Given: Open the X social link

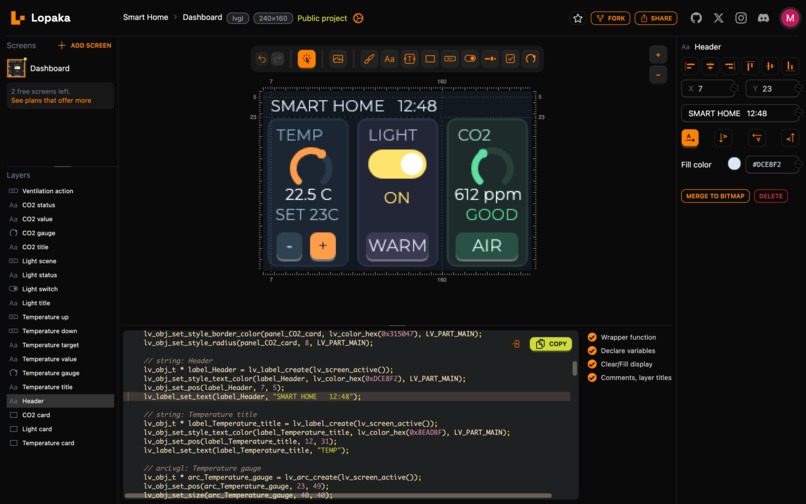Looking at the screenshot, I should [x=719, y=18].
